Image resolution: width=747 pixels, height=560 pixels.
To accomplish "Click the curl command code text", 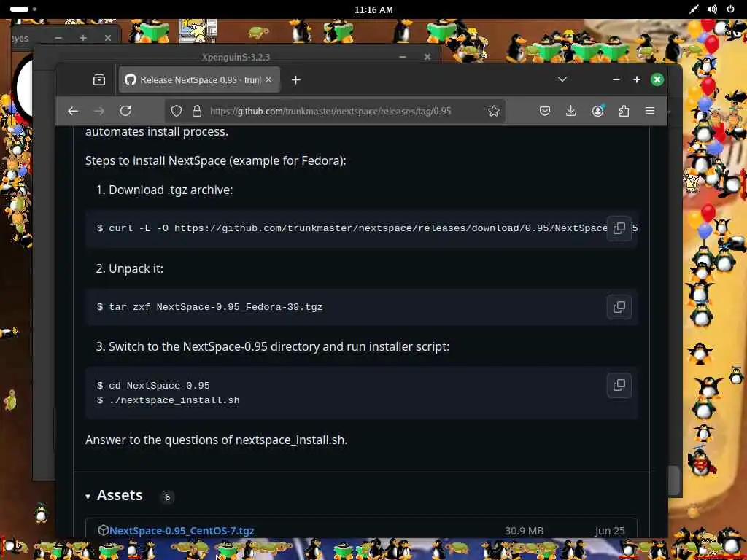I will (x=352, y=228).
